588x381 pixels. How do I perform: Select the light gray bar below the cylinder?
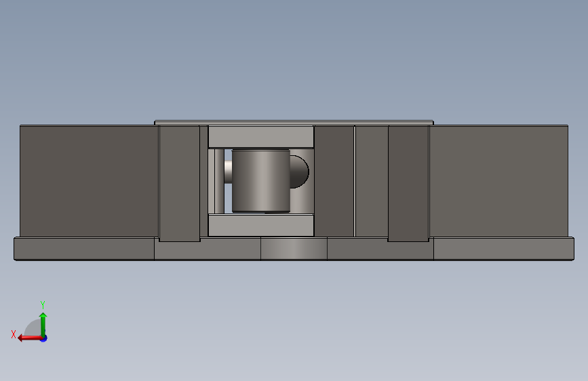[261, 225]
